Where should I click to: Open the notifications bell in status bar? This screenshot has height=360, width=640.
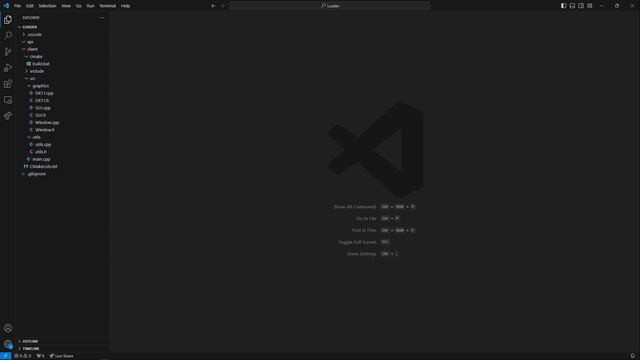click(633, 356)
